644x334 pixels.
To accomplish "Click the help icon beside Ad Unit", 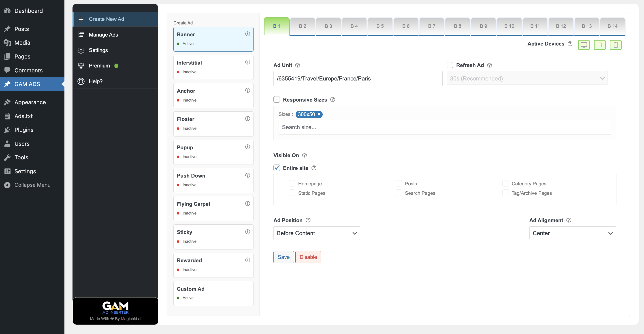I will pyautogui.click(x=297, y=65).
